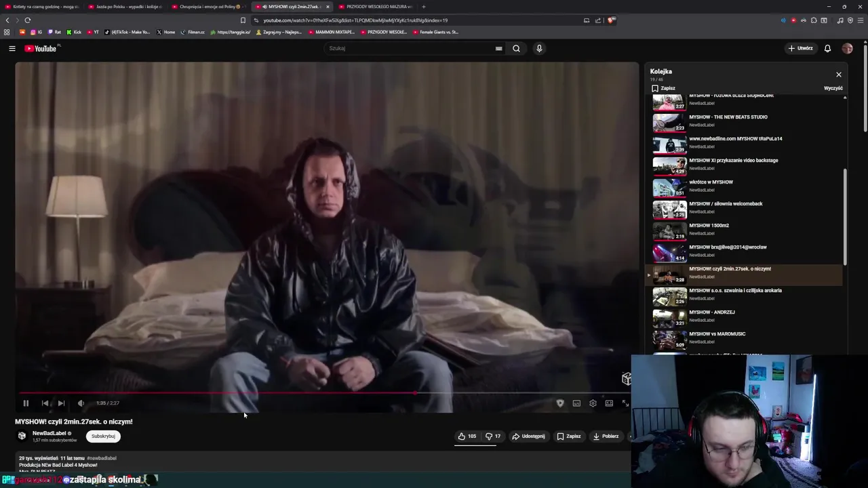The image size is (868, 488).
Task: Play MYSHOW XI przykazanie video backstage
Action: pyautogui.click(x=747, y=165)
